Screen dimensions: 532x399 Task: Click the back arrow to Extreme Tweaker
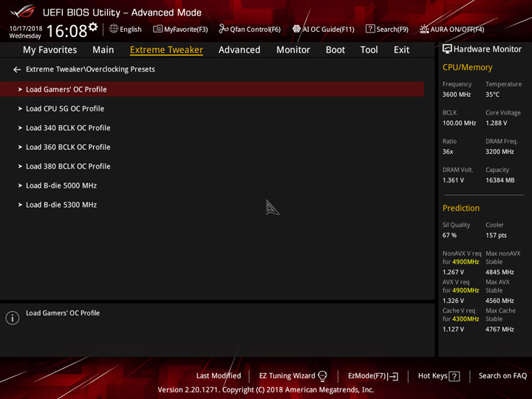17,69
